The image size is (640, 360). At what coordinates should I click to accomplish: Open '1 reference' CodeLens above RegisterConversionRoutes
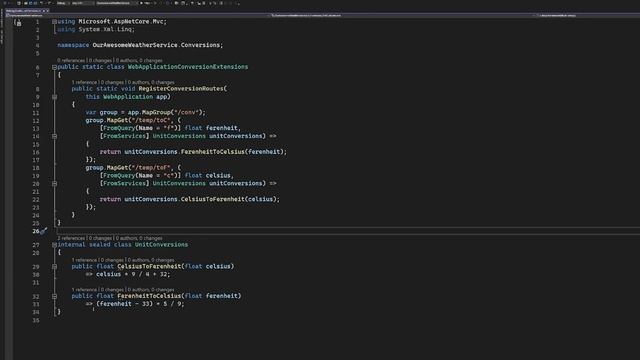pos(84,82)
